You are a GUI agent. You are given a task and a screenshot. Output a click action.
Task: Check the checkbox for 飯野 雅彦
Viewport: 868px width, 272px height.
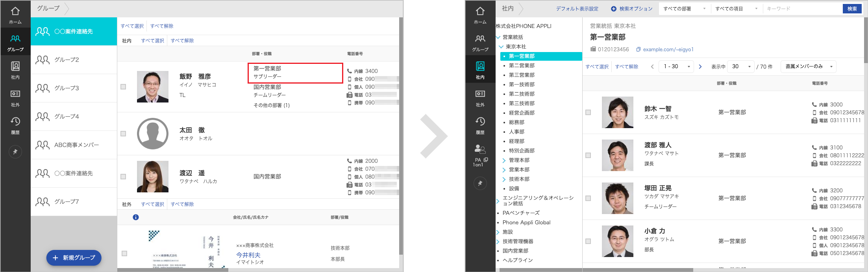[x=123, y=87]
